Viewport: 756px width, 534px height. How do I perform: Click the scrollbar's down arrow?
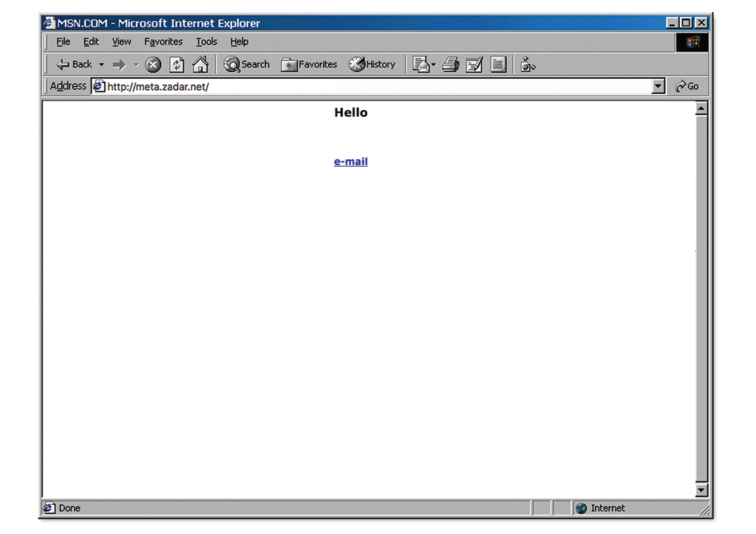[x=701, y=490]
